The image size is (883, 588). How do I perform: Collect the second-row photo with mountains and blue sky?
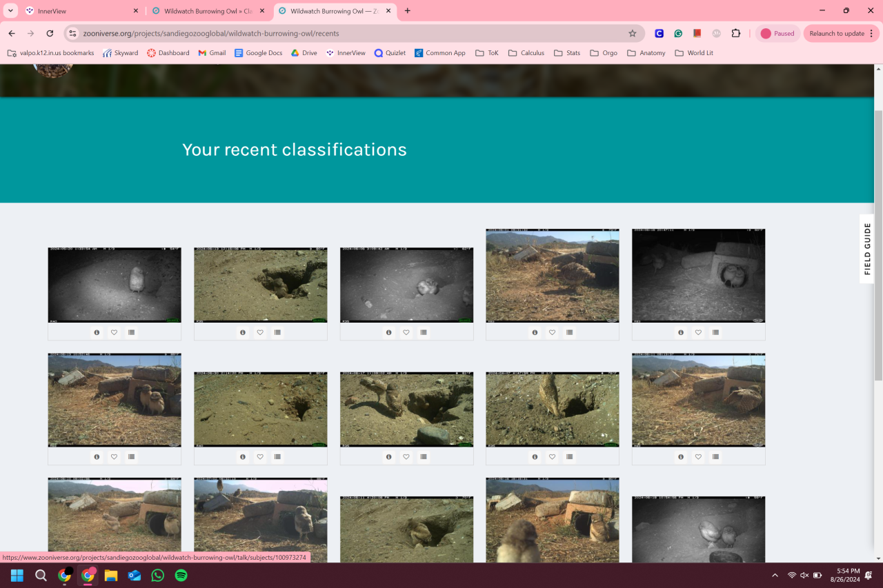pos(715,456)
